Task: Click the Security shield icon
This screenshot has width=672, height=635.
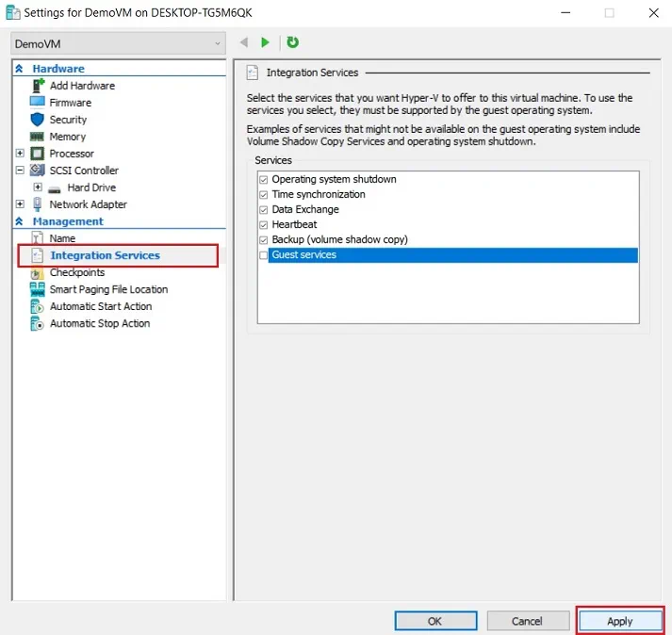Action: click(x=38, y=120)
